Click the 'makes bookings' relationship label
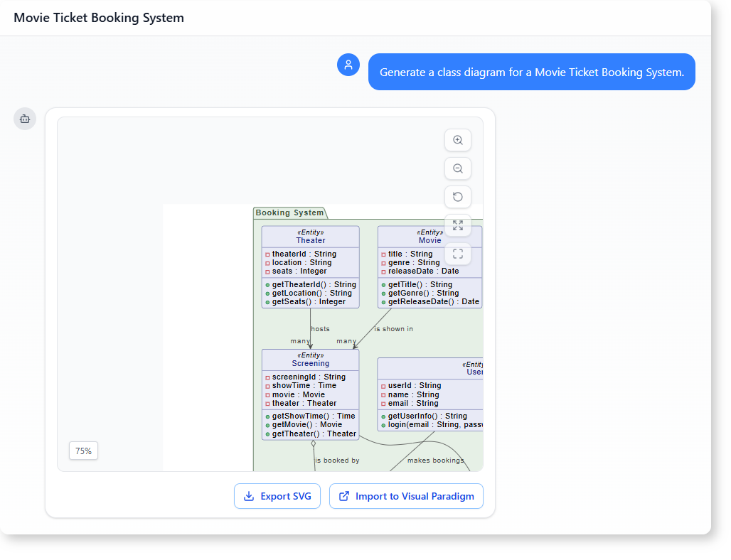This screenshot has width=731, height=560. tap(435, 461)
